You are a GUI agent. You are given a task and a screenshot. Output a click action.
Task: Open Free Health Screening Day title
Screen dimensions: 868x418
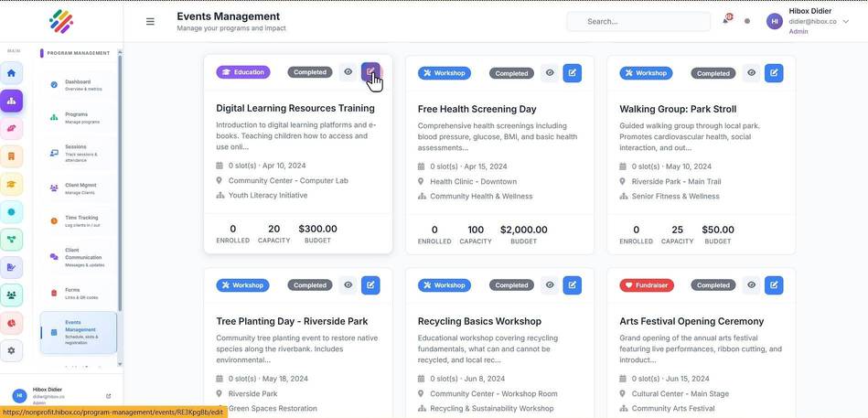477,109
